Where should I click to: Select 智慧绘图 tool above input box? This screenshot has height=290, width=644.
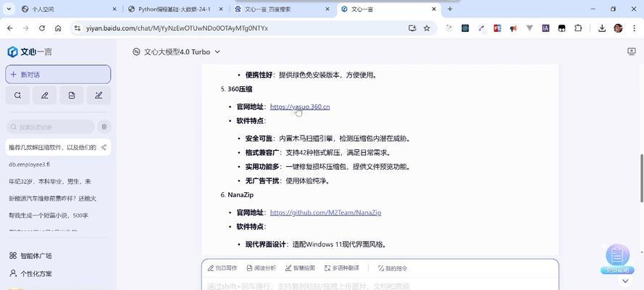(300, 268)
